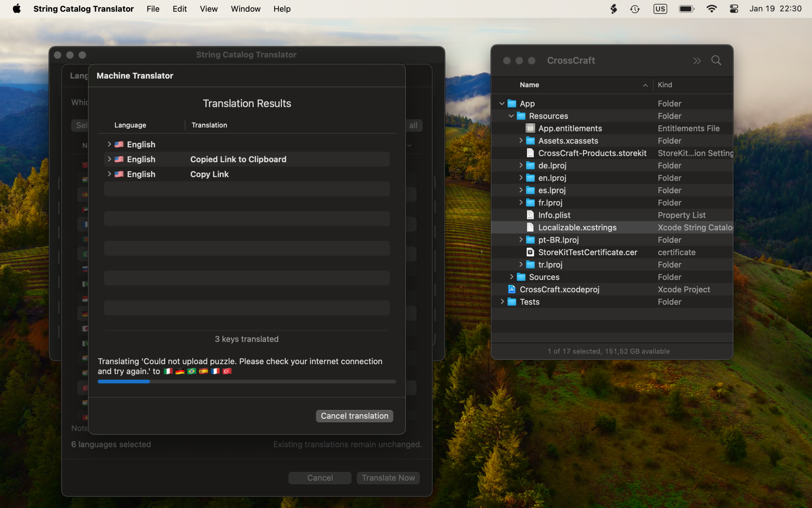Click the Translate Now button
Screen dimensions: 812x508
click(388, 478)
